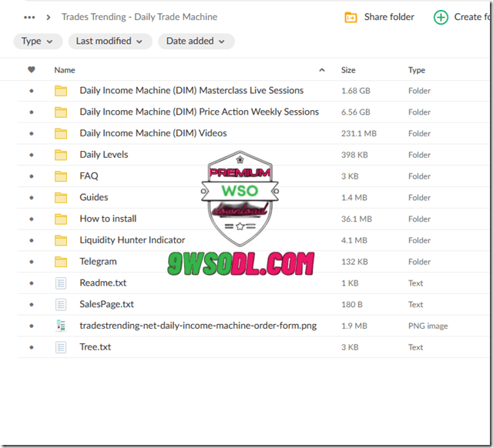The height and width of the screenshot is (448, 493).
Task: Sort by the Type column header
Action: [417, 70]
